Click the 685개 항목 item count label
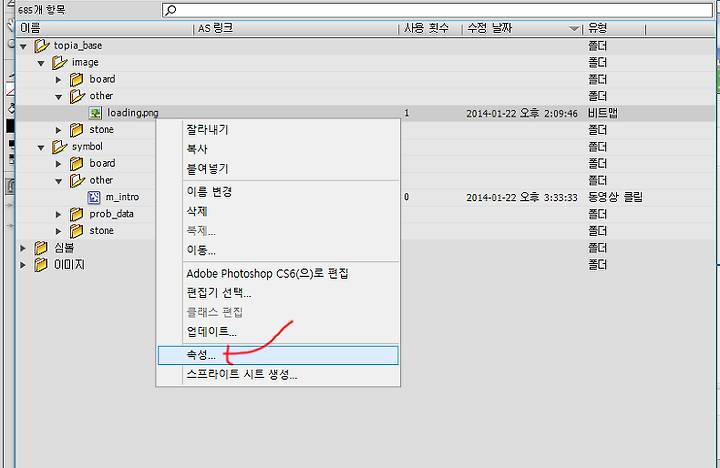This screenshot has width=720, height=468. coord(42,10)
